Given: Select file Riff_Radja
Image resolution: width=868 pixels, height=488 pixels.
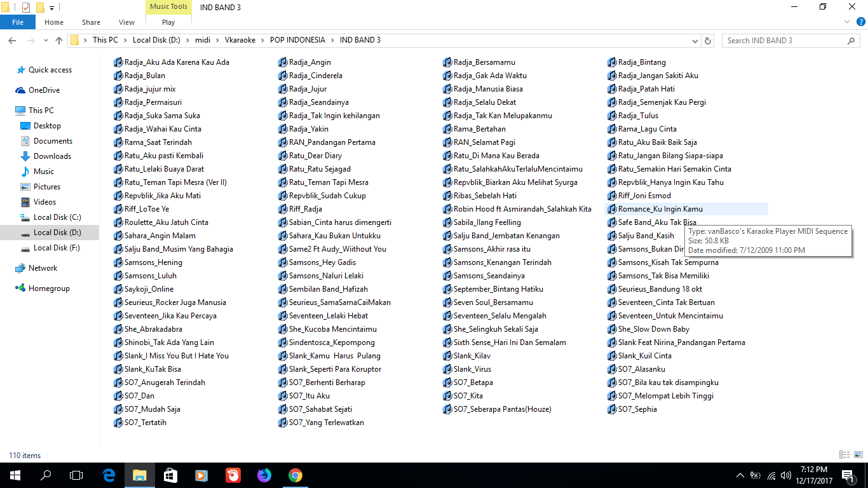Looking at the screenshot, I should click(x=300, y=209).
